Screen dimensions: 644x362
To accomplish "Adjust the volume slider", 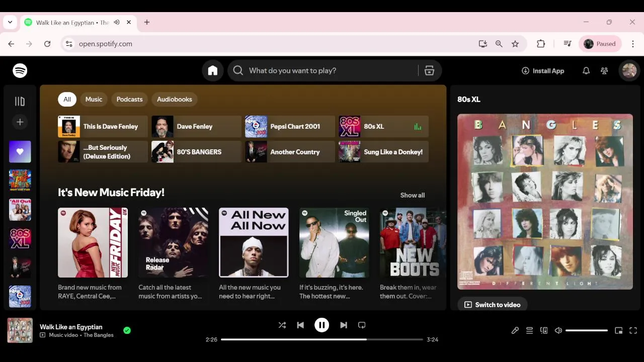I will (587, 330).
